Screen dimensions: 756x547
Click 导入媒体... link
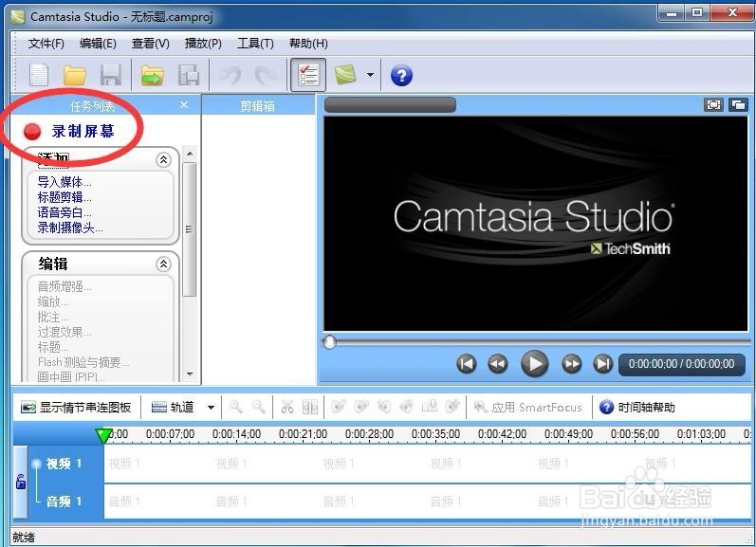[x=65, y=182]
